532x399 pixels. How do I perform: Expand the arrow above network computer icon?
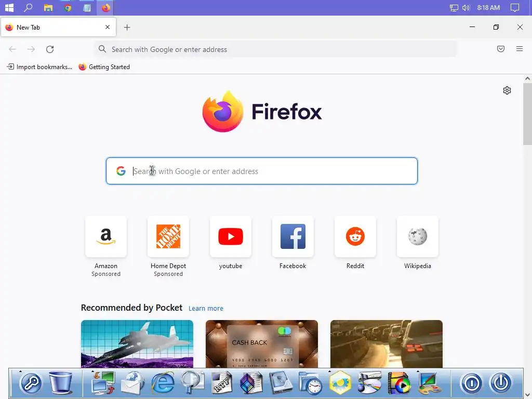pos(92,371)
